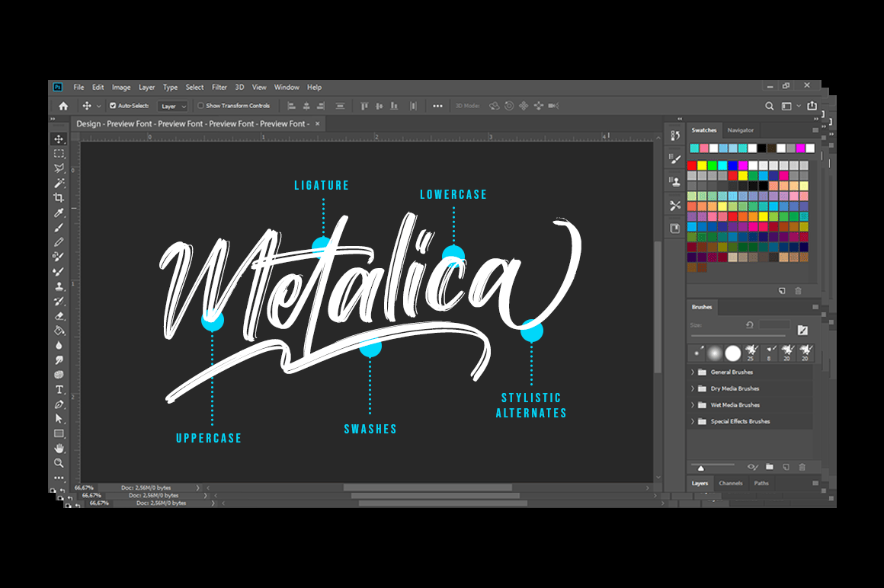Screen dimensions: 884x588
Task: Open the Search magnifier in options bar
Action: (x=769, y=106)
